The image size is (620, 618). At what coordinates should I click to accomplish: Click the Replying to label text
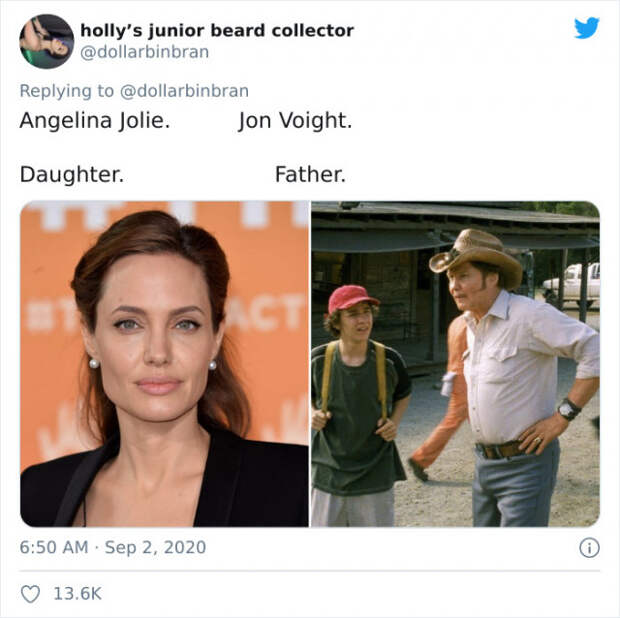coord(67,91)
